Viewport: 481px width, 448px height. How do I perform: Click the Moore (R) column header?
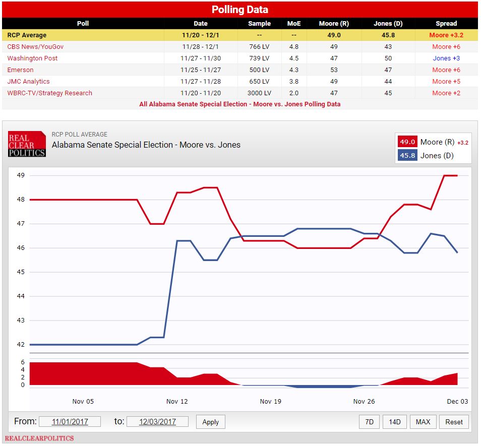pos(334,24)
